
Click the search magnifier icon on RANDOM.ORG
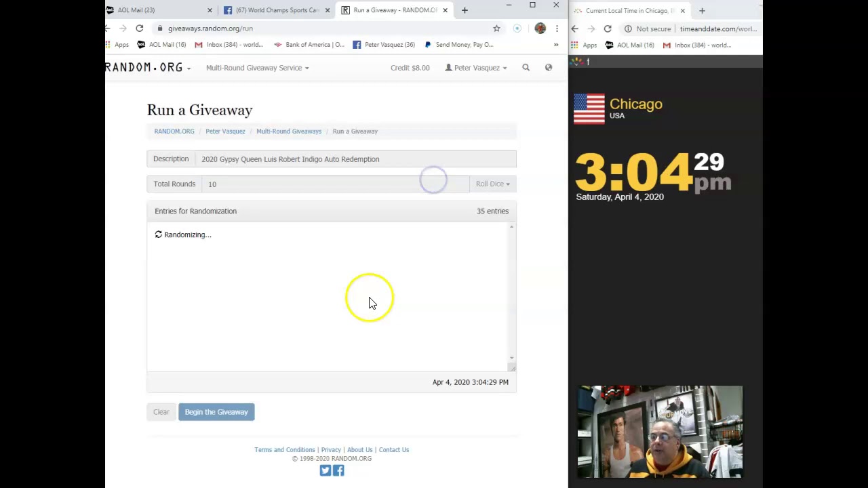point(526,67)
